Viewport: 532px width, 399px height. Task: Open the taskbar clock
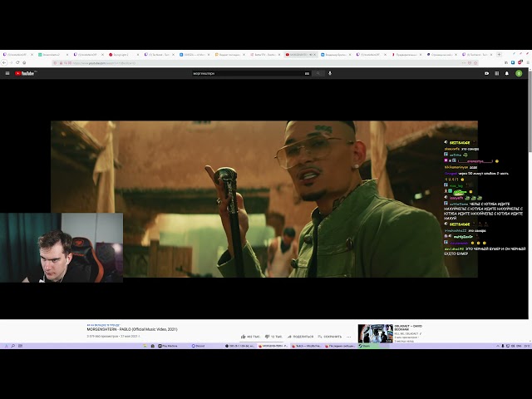pos(526,346)
